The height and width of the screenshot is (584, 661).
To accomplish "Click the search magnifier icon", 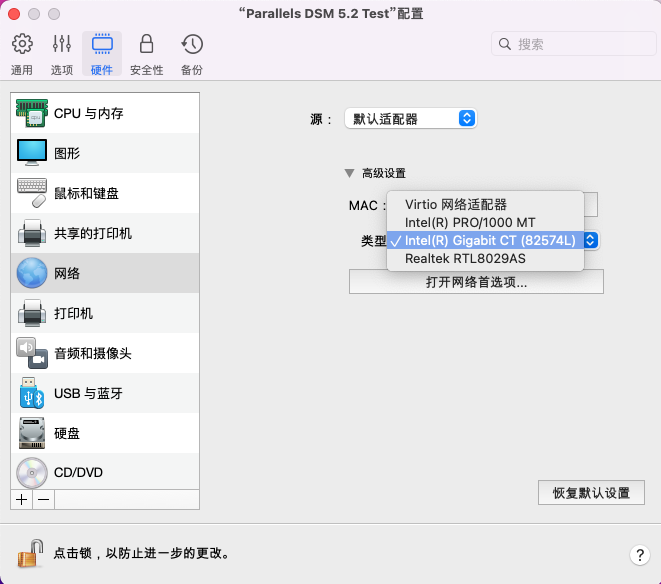I will (x=505, y=44).
